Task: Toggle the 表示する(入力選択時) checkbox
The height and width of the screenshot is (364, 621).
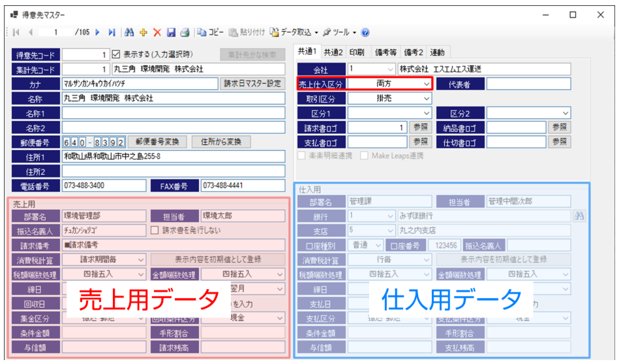Action: pyautogui.click(x=116, y=54)
